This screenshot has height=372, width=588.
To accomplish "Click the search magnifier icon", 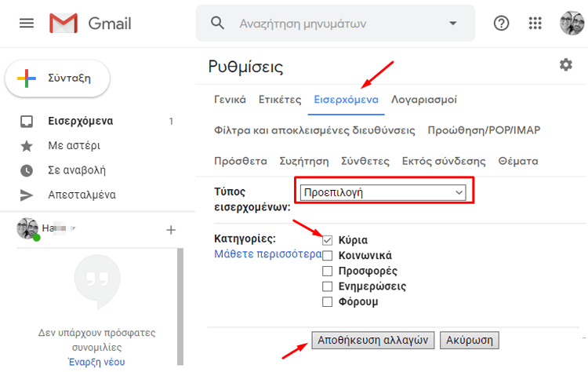I will tap(218, 24).
